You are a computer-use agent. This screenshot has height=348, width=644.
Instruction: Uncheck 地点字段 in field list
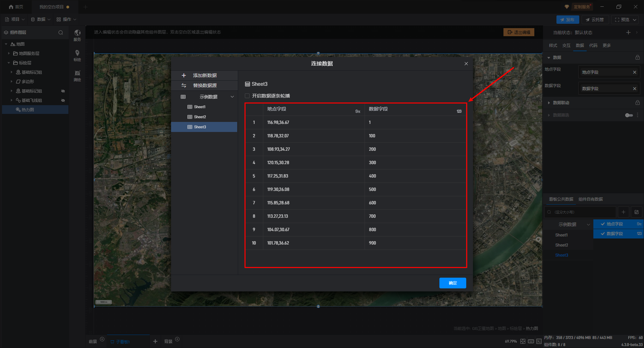[603, 224]
